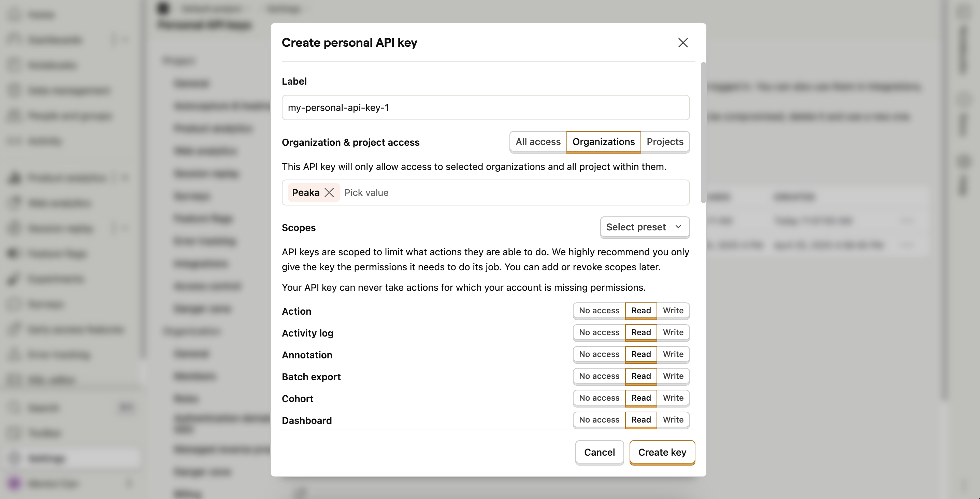The width and height of the screenshot is (980, 499).
Task: Set Annotation scope to Read
Action: tap(641, 354)
